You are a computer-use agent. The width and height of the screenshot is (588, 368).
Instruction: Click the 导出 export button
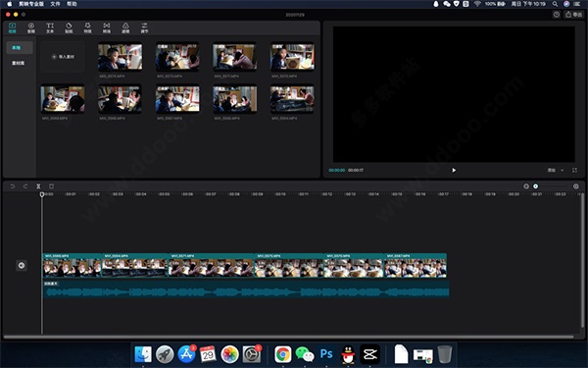pyautogui.click(x=573, y=15)
